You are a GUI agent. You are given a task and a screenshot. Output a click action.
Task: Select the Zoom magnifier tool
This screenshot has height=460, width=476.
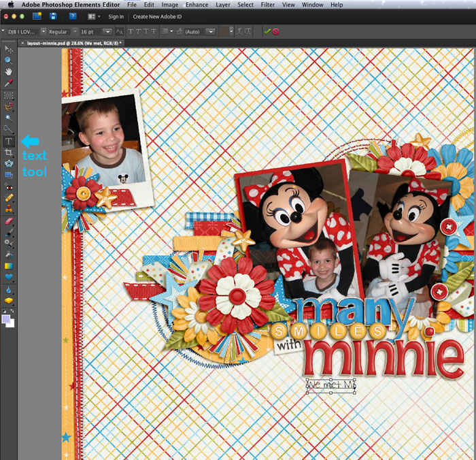coord(8,61)
